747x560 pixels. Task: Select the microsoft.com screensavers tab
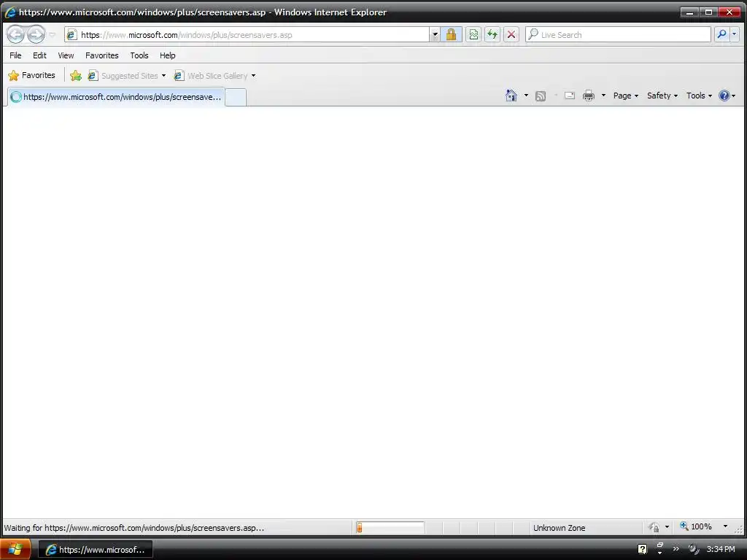point(116,97)
